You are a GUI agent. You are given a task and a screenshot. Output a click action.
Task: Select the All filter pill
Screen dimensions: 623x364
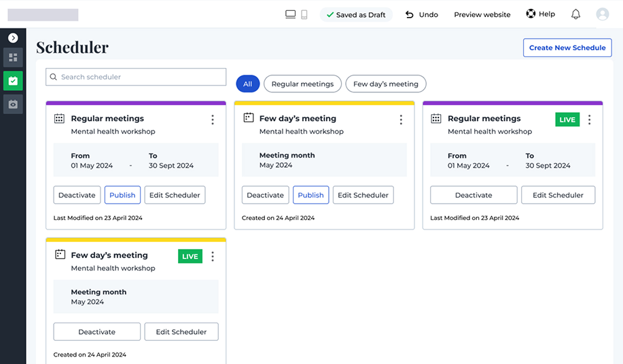pyautogui.click(x=247, y=84)
